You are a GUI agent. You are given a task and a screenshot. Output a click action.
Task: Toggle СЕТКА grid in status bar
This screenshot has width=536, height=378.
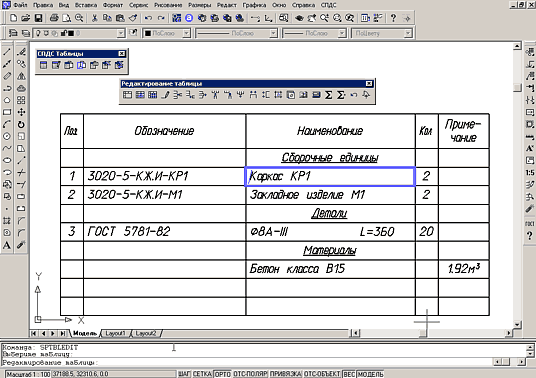pyautogui.click(x=202, y=374)
